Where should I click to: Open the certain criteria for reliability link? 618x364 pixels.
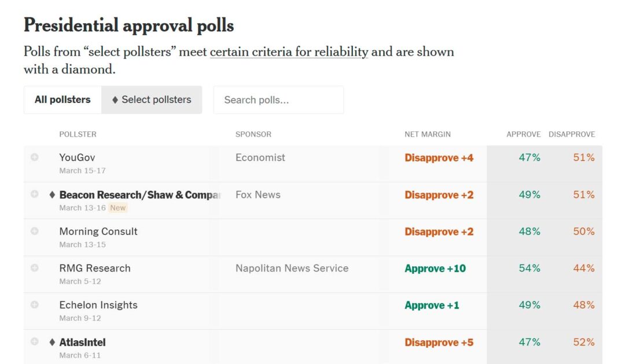tap(289, 52)
